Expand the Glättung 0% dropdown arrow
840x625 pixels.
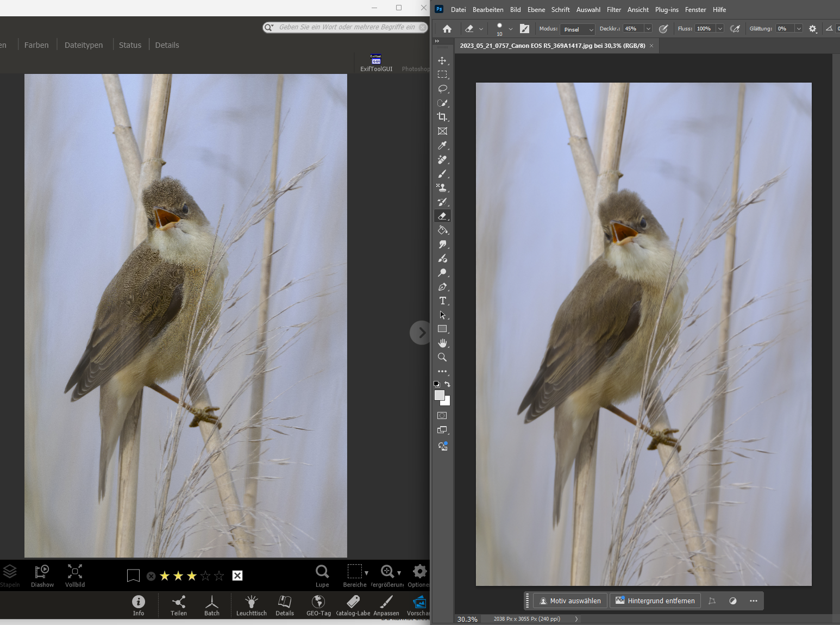click(799, 29)
